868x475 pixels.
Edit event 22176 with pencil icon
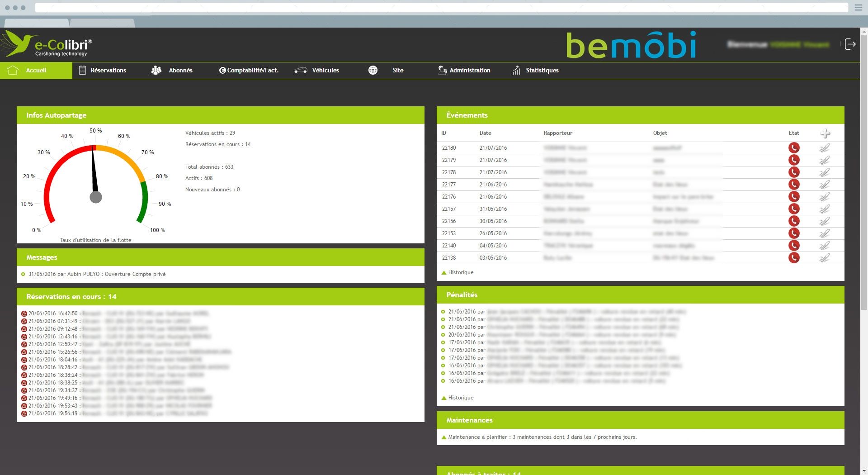(825, 197)
